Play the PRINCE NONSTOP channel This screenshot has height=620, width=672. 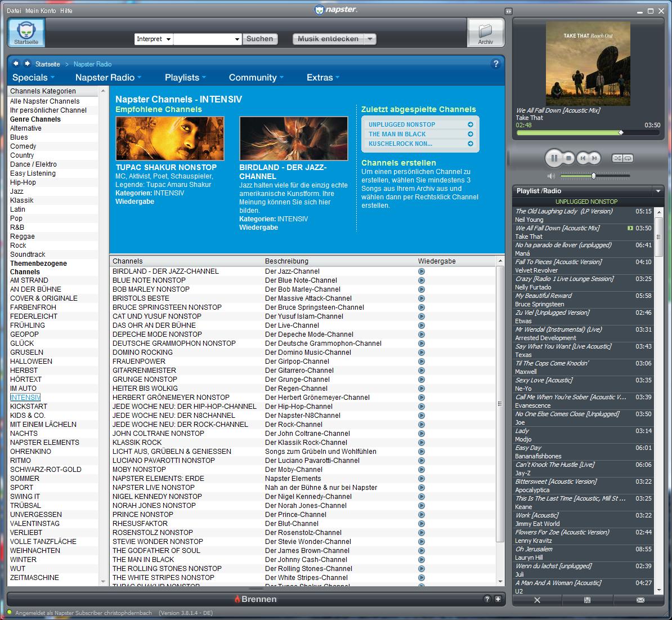pos(422,515)
